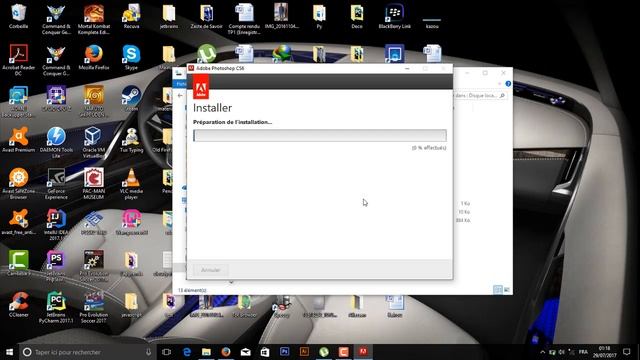Open Illustrator from the taskbar
Viewport: 640px width, 360px height.
pos(304,352)
